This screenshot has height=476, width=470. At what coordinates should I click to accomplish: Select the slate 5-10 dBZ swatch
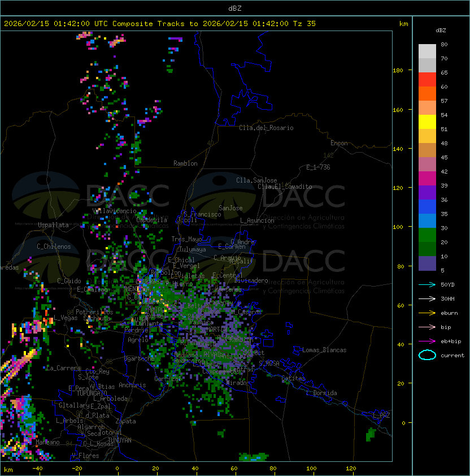427,263
